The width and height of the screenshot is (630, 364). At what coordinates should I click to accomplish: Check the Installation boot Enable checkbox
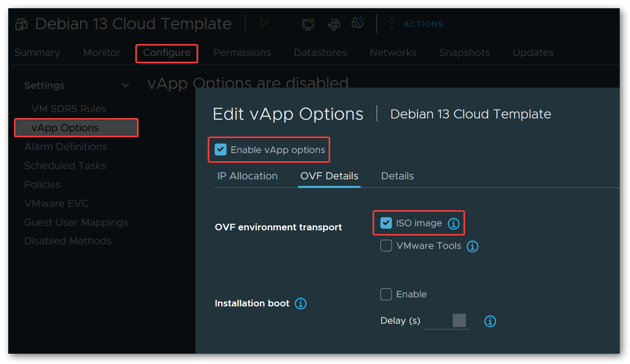(x=386, y=294)
